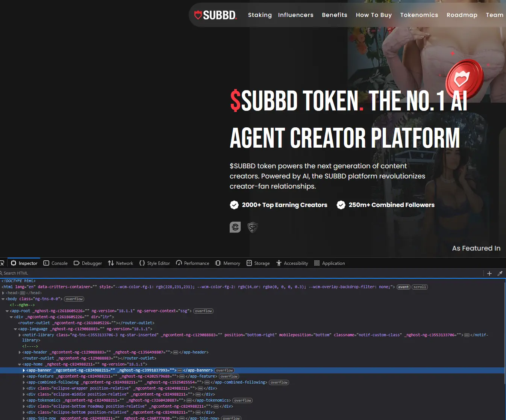
Task: Click ellipsis badge inside notif-library element
Action: pos(467,335)
